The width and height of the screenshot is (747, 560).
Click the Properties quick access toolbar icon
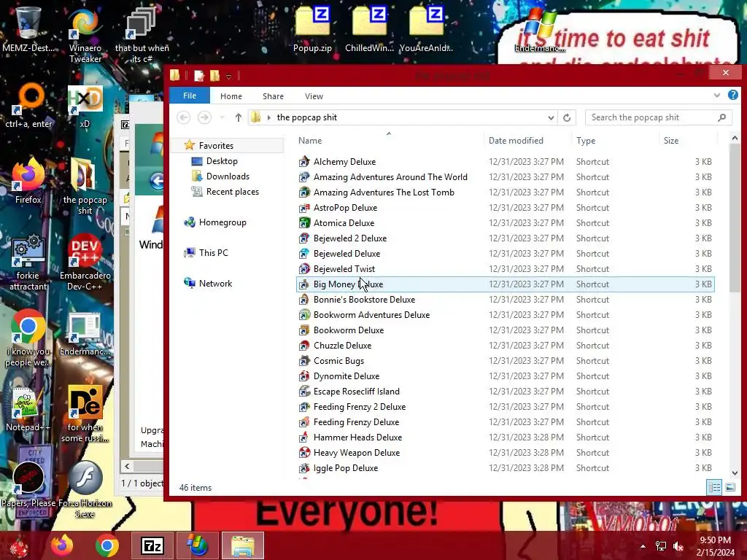199,75
